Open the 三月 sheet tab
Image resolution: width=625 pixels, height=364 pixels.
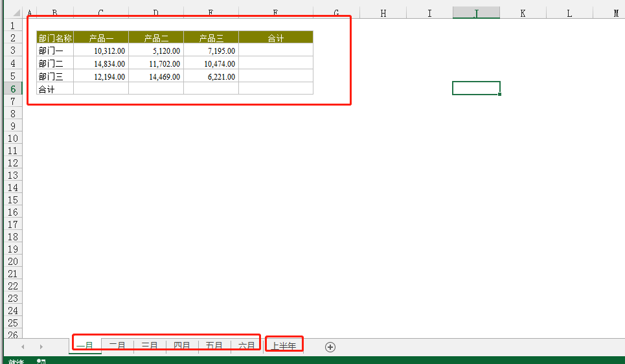pos(150,345)
